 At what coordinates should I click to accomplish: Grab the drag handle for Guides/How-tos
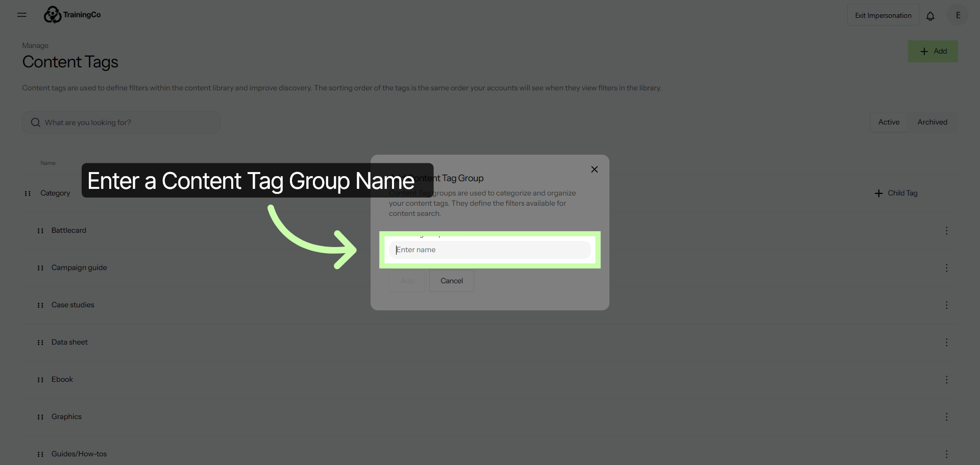coord(40,454)
